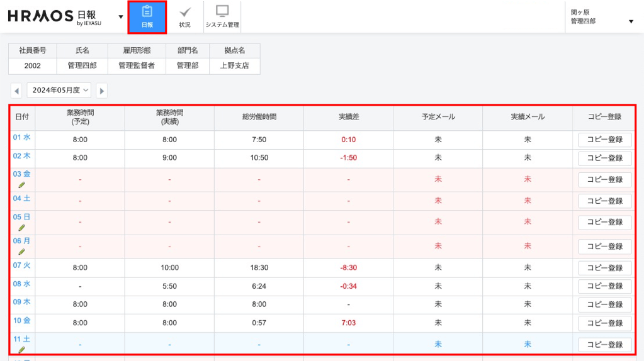The width and height of the screenshot is (644, 361).
Task: Click the HRMOS 日報 logo
Action: pos(55,17)
